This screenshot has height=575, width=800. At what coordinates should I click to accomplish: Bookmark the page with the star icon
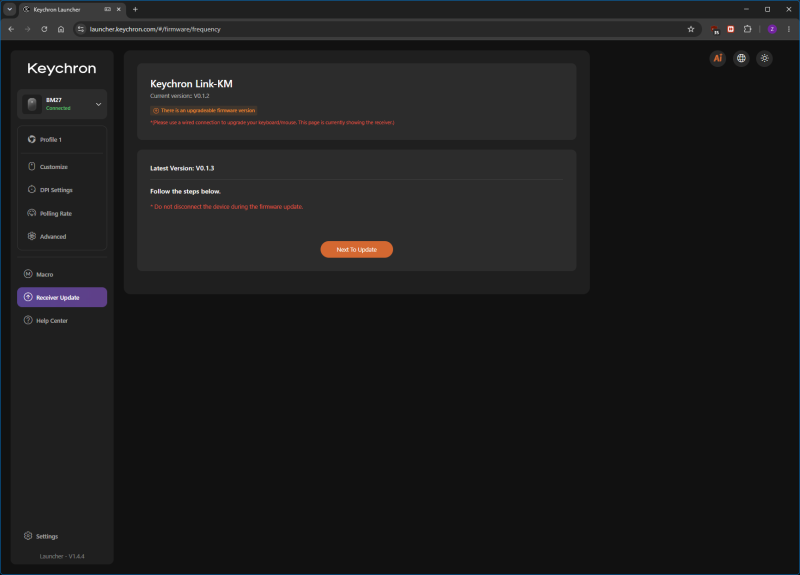[x=691, y=29]
